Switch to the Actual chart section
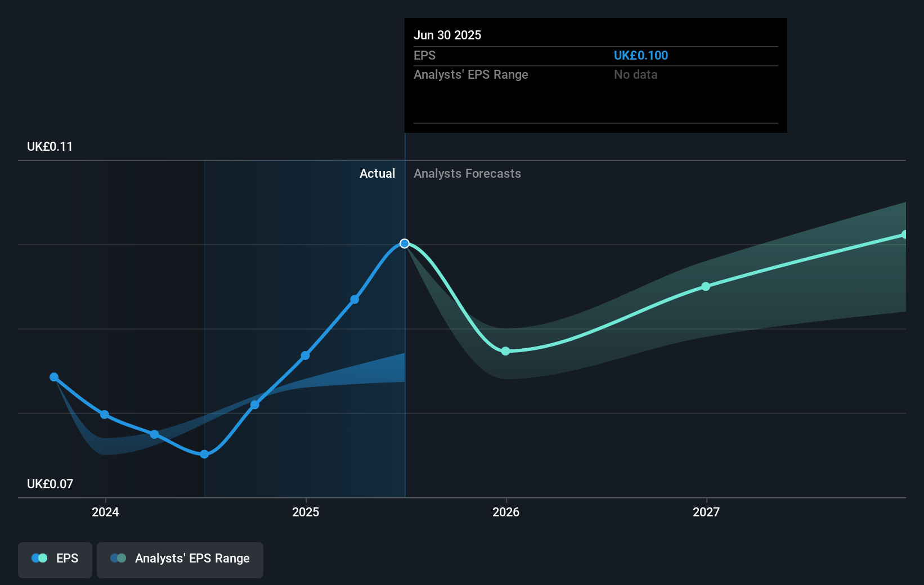The image size is (924, 585). point(377,173)
